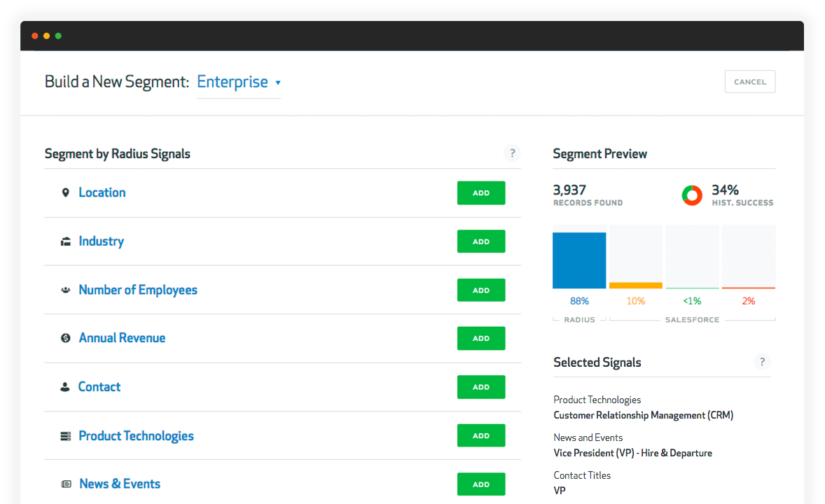Click the 2% label
Screen dimensions: 825x504
point(748,301)
